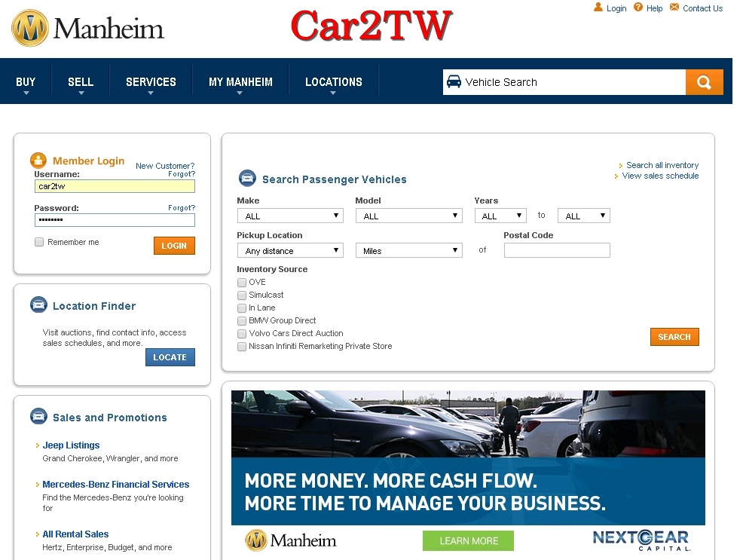
Task: Open the LOCATIONS navigation menu
Action: (333, 82)
